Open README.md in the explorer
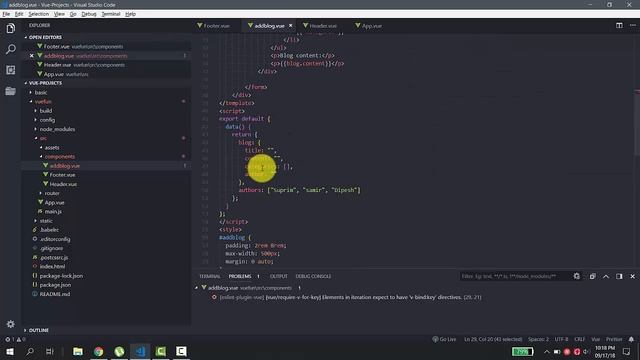The height and width of the screenshot is (360, 640). point(55,294)
